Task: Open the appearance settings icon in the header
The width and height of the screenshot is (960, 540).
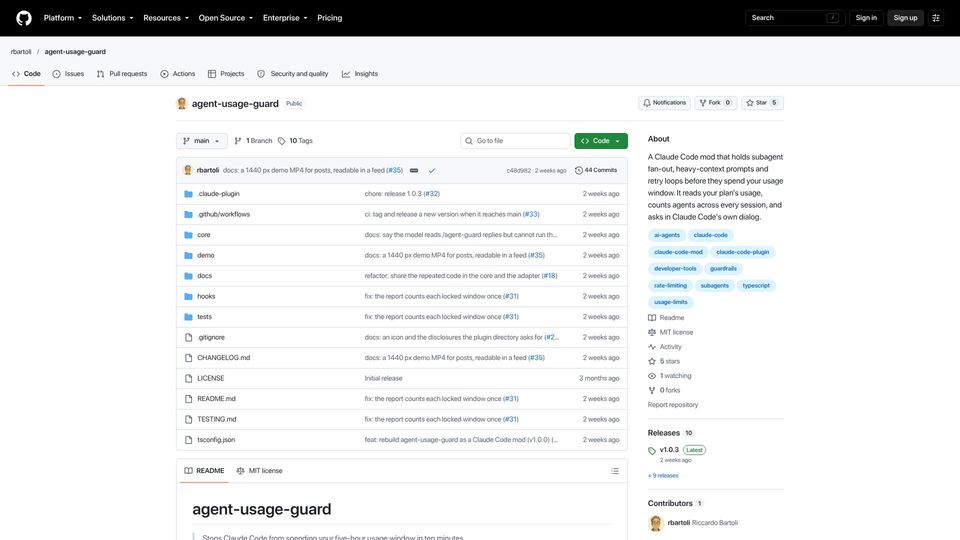Action: (936, 18)
